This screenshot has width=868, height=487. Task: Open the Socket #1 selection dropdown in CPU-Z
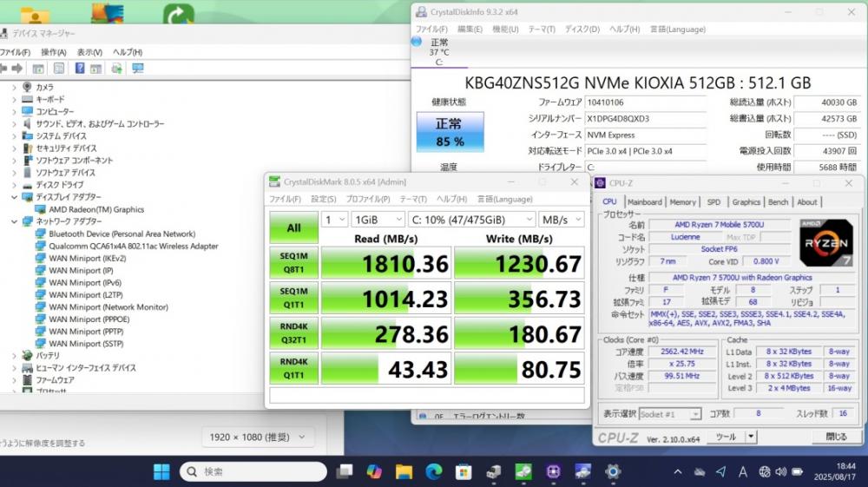coord(670,414)
